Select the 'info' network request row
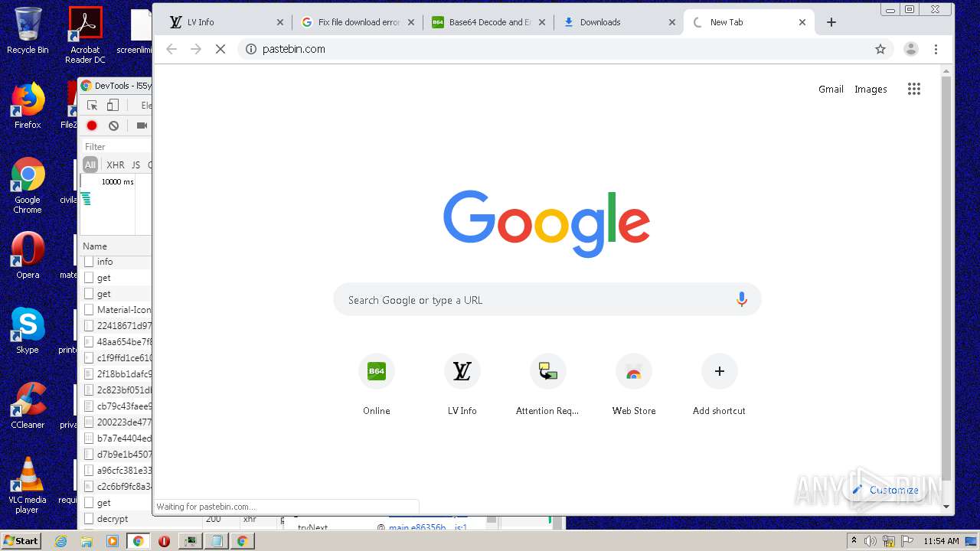Screen dimensions: 980x551 [116, 262]
